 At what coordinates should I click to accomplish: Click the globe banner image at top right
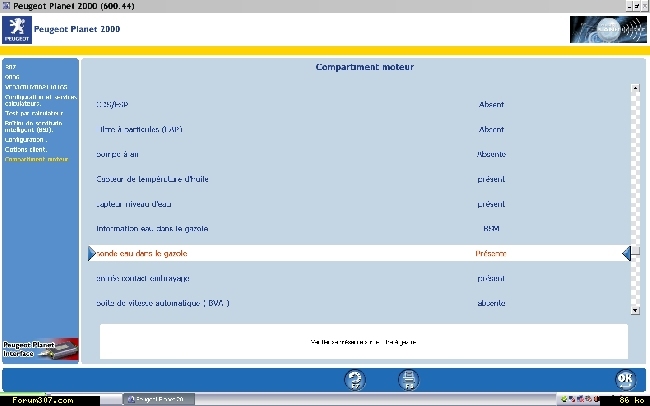tap(608, 29)
